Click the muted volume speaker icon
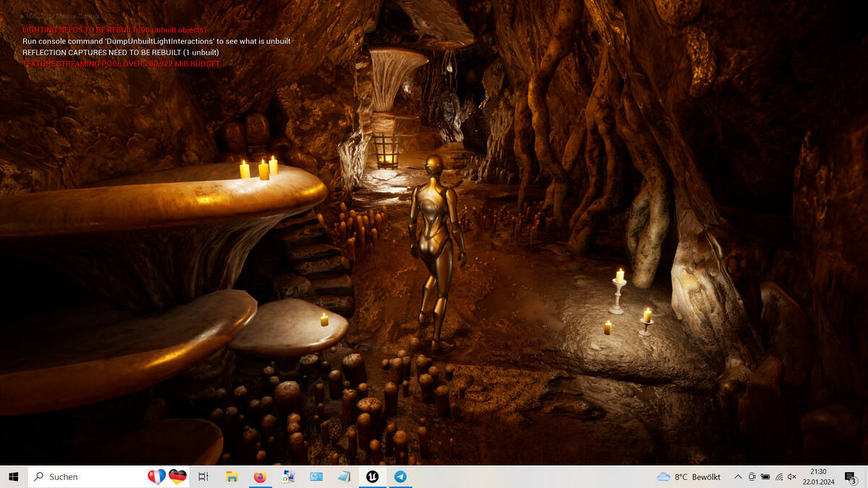This screenshot has width=868, height=488. [792, 476]
